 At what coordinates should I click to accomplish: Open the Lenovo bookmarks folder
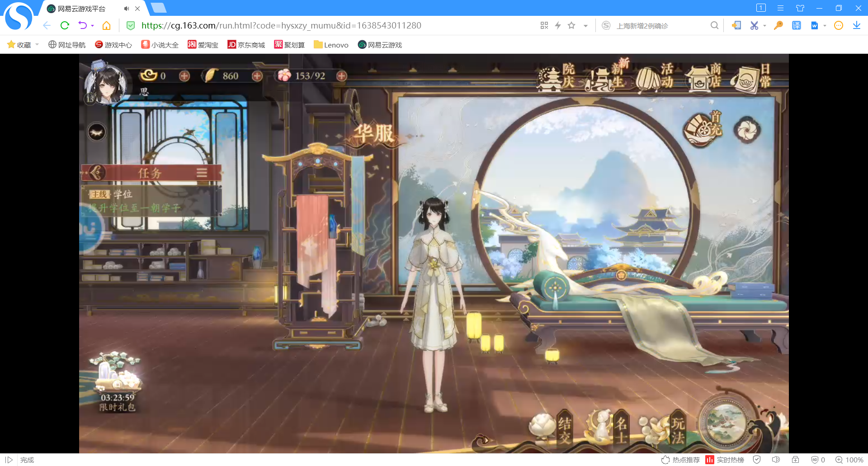click(331, 45)
